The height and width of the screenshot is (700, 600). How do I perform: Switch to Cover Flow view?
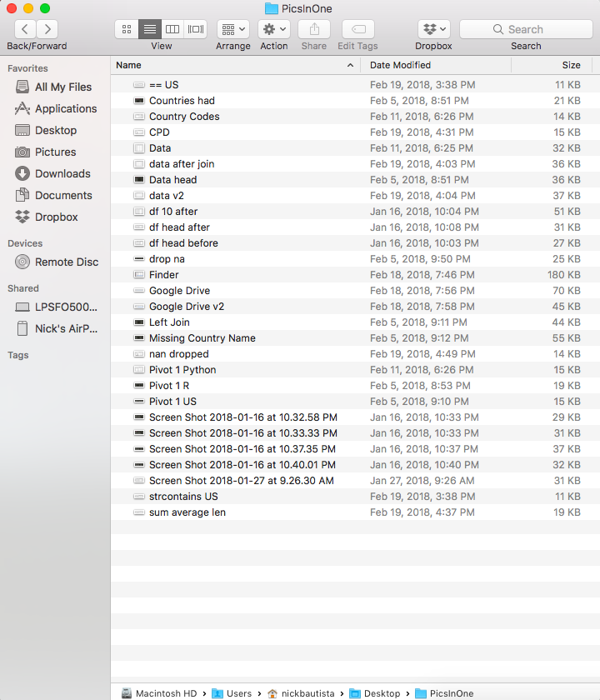click(196, 29)
